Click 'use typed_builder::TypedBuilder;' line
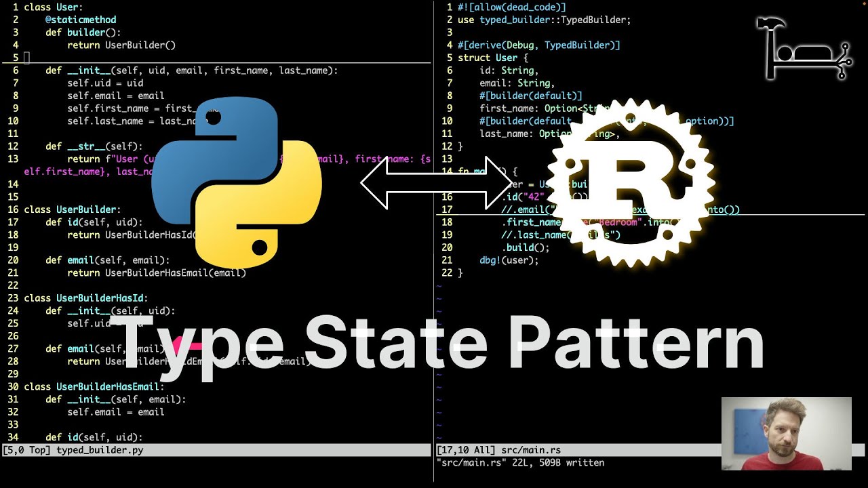 [x=545, y=20]
